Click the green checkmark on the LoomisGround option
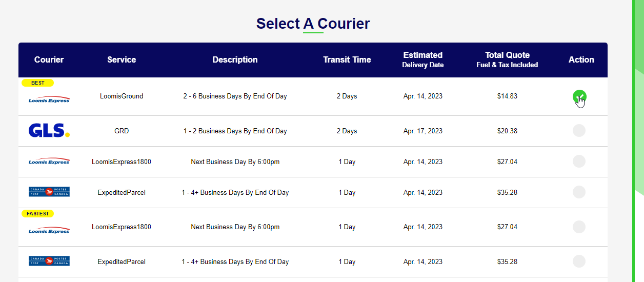 coord(579,96)
